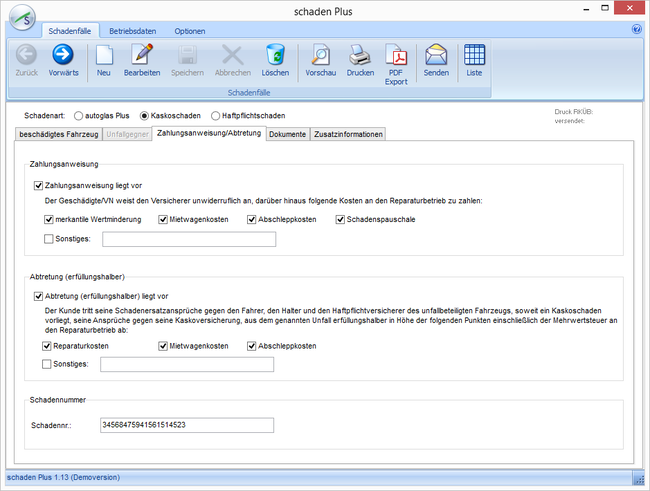The width and height of the screenshot is (650, 491).
Task: Open the Optionen ribbon tab
Action: tap(189, 31)
